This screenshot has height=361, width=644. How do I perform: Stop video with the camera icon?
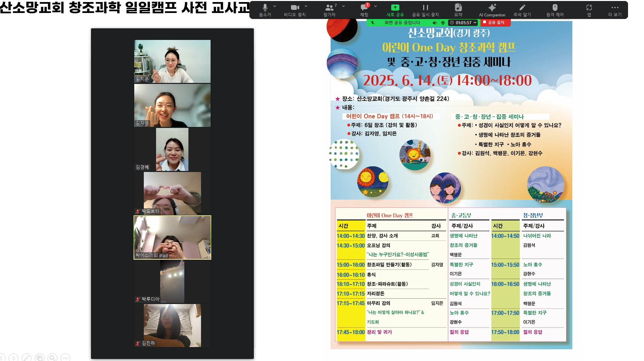[295, 10]
